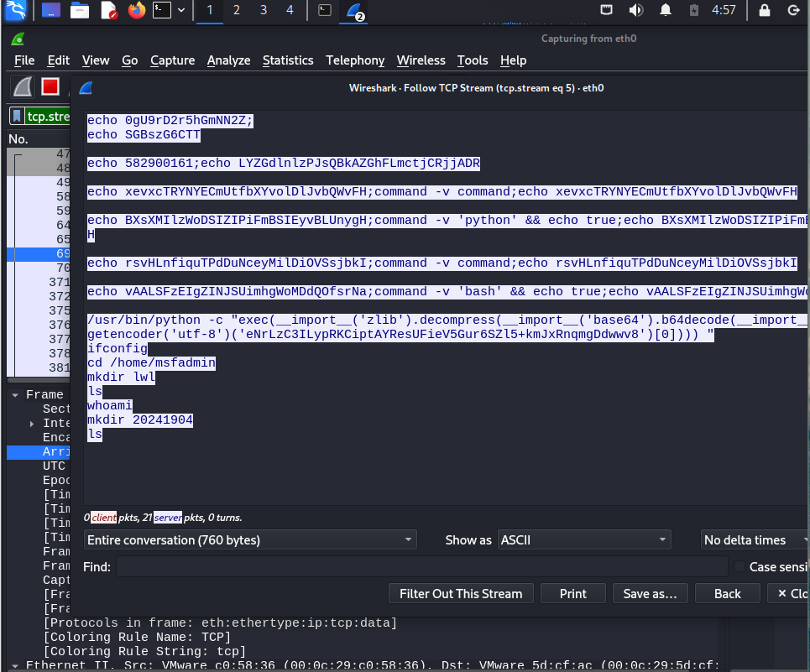Open the display filter bookmark icon
This screenshot has width=810, height=672.
click(17, 116)
